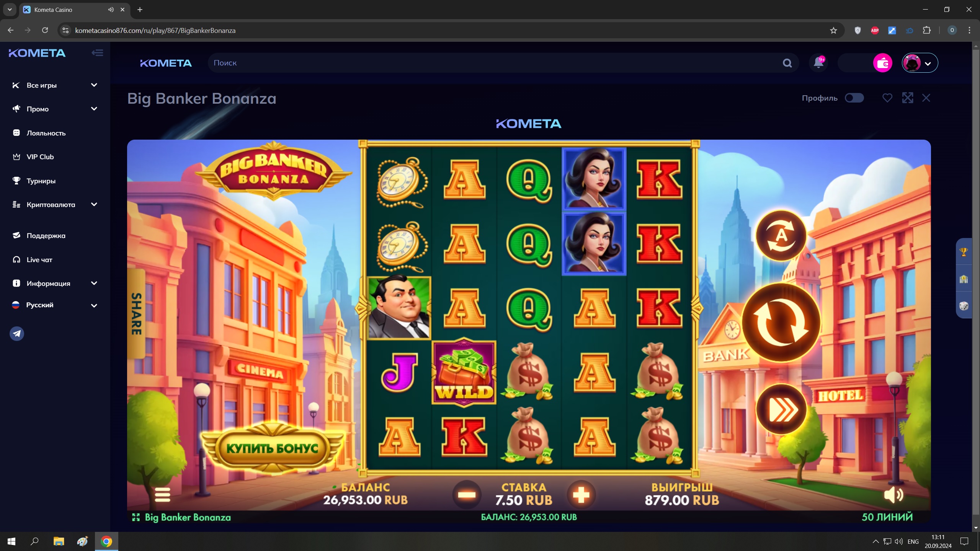Viewport: 980px width, 551px height.
Task: Open the Русский language dropdown
Action: 55,305
